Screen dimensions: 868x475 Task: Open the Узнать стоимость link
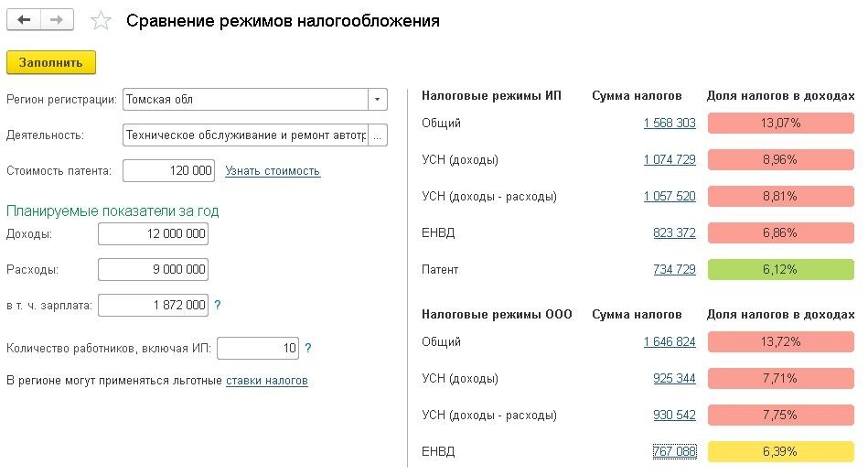pos(273,171)
